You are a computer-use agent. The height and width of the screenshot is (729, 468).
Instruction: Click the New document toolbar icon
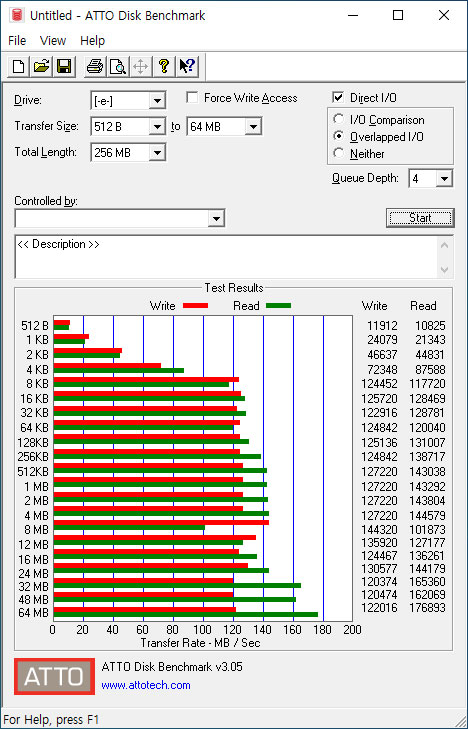(x=19, y=66)
